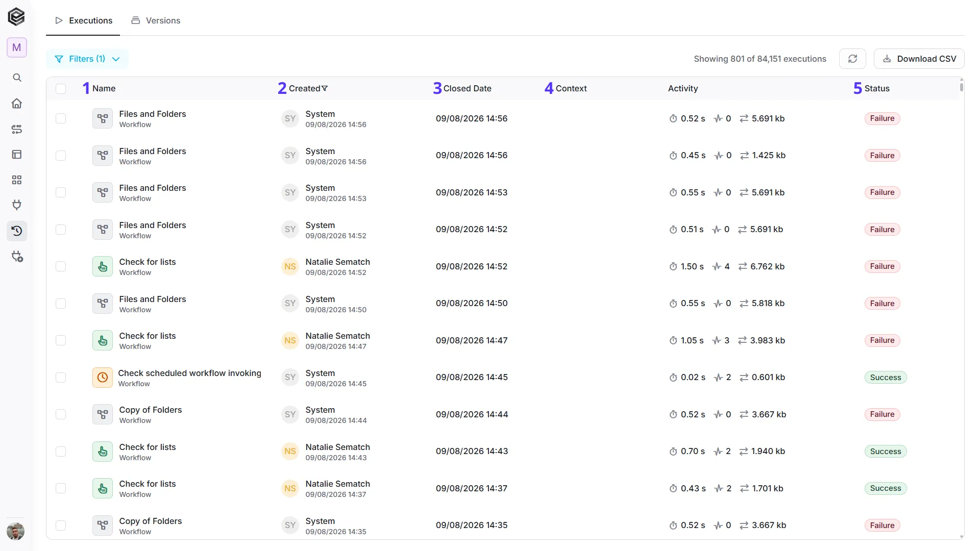Open the M workspace avatar
The image size is (980, 551).
(17, 47)
